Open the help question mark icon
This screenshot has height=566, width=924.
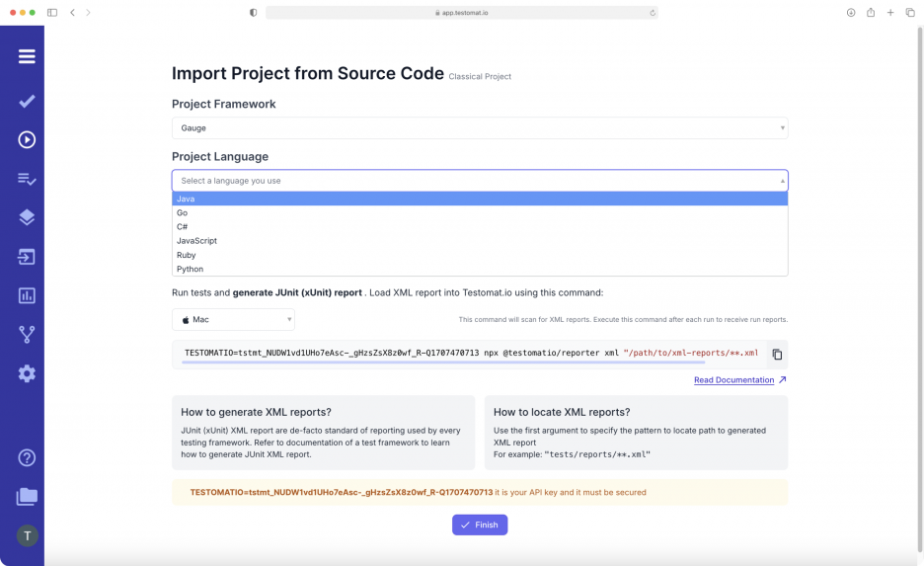(27, 457)
